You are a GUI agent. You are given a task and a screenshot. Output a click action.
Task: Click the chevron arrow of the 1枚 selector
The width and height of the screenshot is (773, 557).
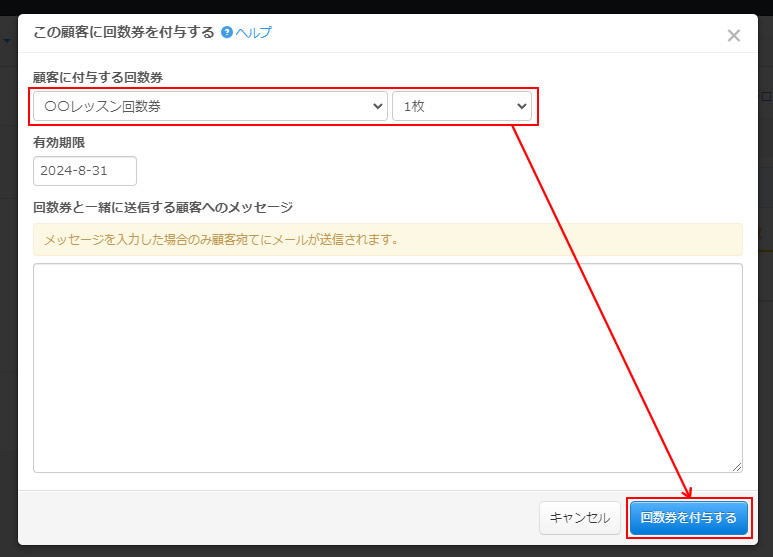pyautogui.click(x=521, y=106)
